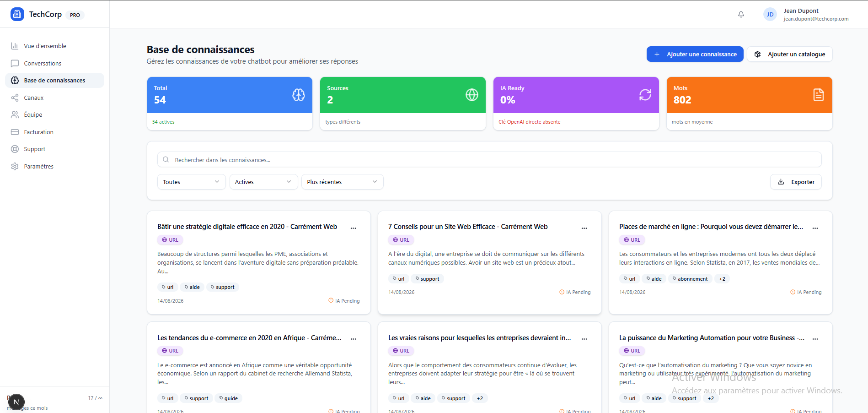Open Bâtir une stratégie digitale efficace card title
Viewport: 868px width, 413px height.
[247, 227]
